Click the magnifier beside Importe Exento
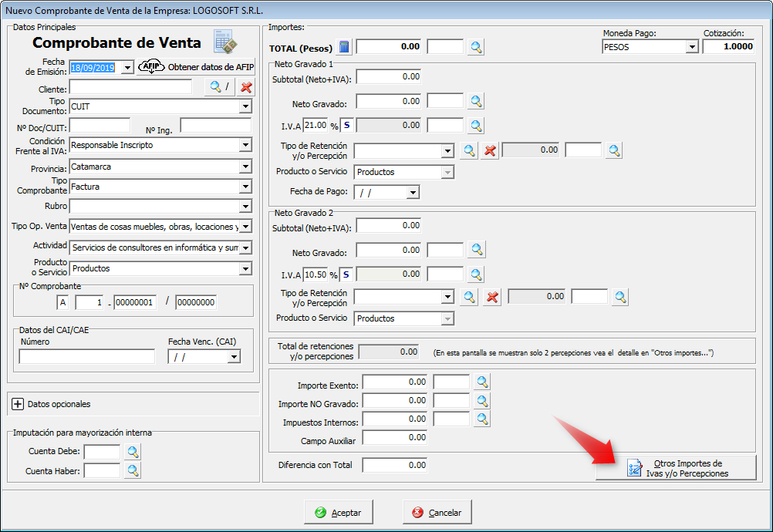 point(482,382)
